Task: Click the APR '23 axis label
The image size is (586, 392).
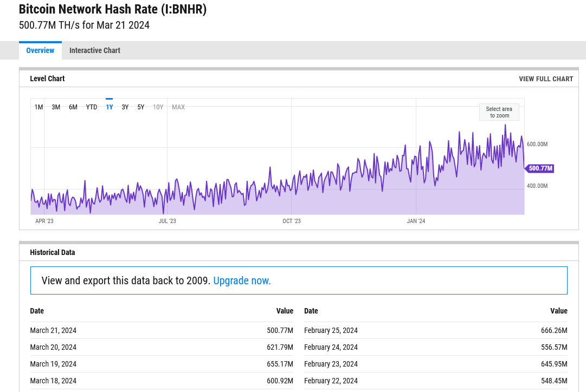Action: (44, 221)
